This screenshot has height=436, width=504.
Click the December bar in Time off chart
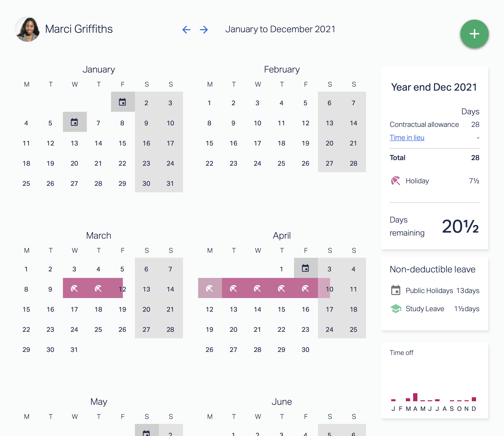pyautogui.click(x=474, y=399)
